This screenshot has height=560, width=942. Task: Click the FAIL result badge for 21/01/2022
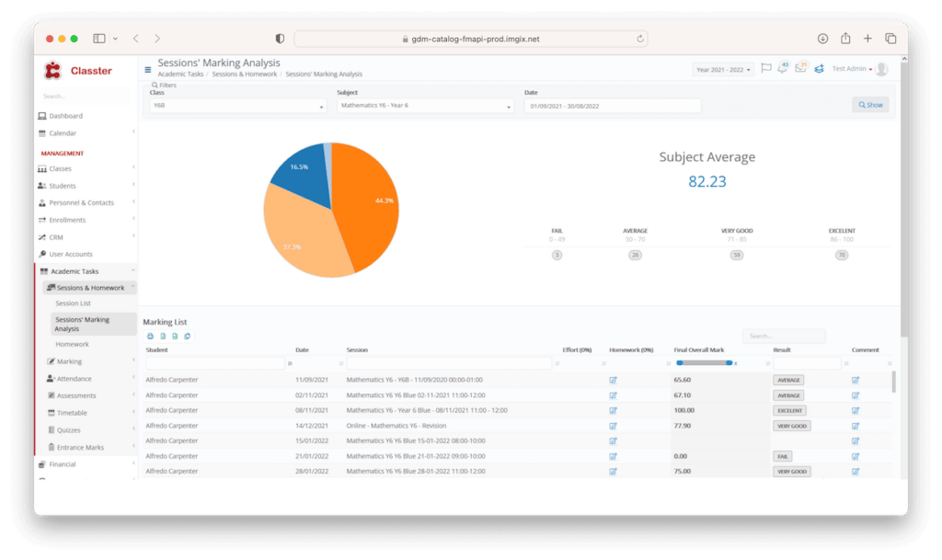782,457
